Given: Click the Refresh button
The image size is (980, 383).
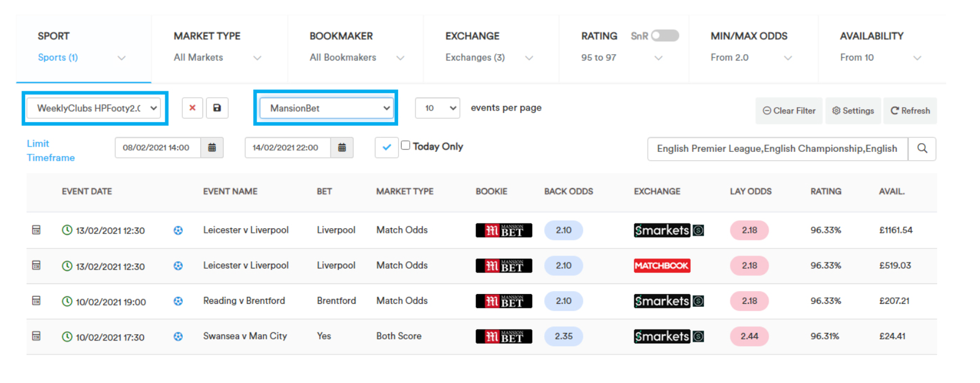Looking at the screenshot, I should (x=910, y=111).
